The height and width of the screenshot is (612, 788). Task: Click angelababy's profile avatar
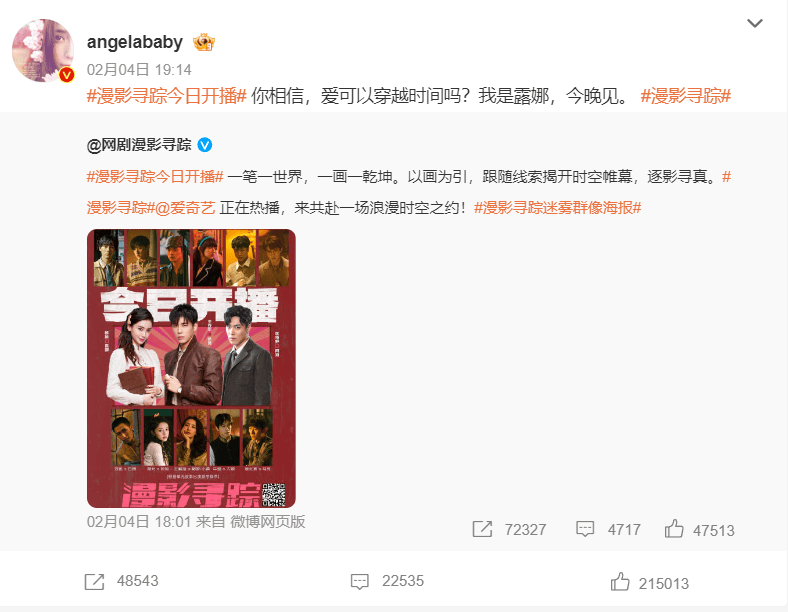43,50
